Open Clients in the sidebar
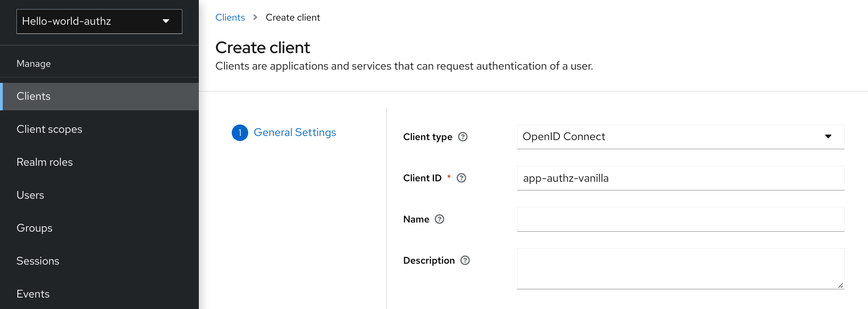 click(x=99, y=97)
